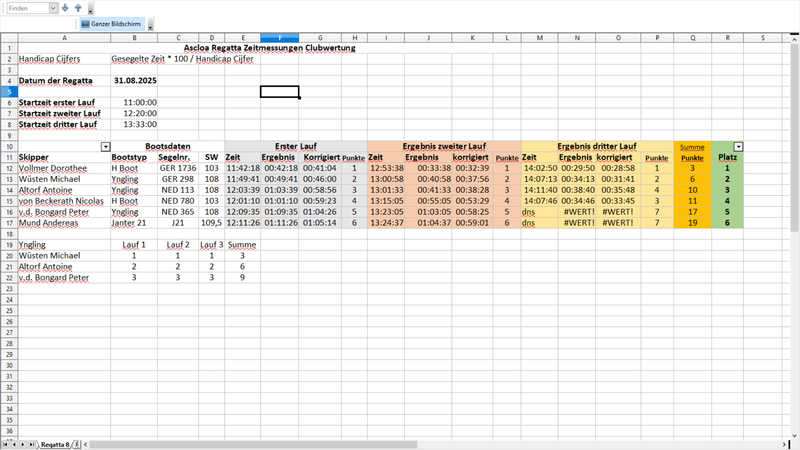
Task: Click the Handicap Cijfers cell
Action: tap(64, 59)
